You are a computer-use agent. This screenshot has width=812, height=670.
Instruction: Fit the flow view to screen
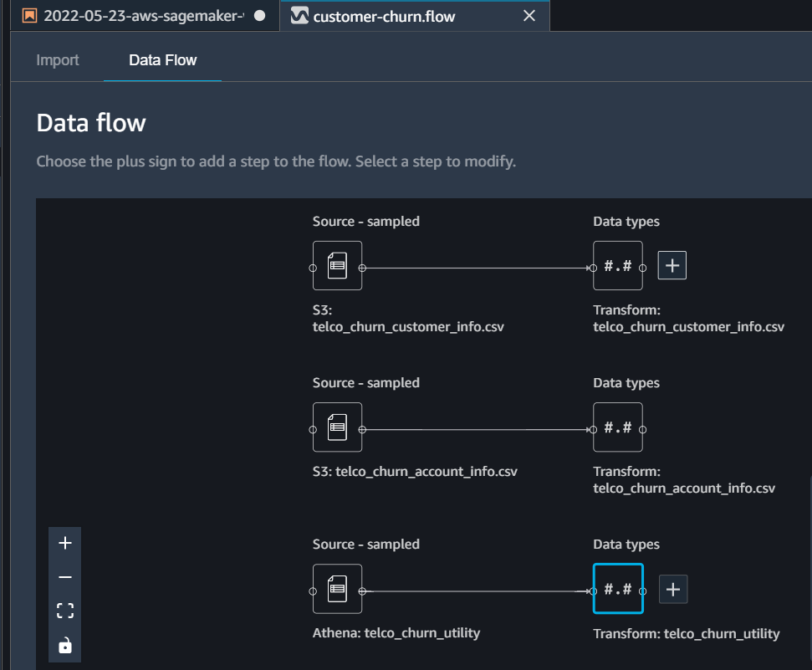click(x=65, y=611)
